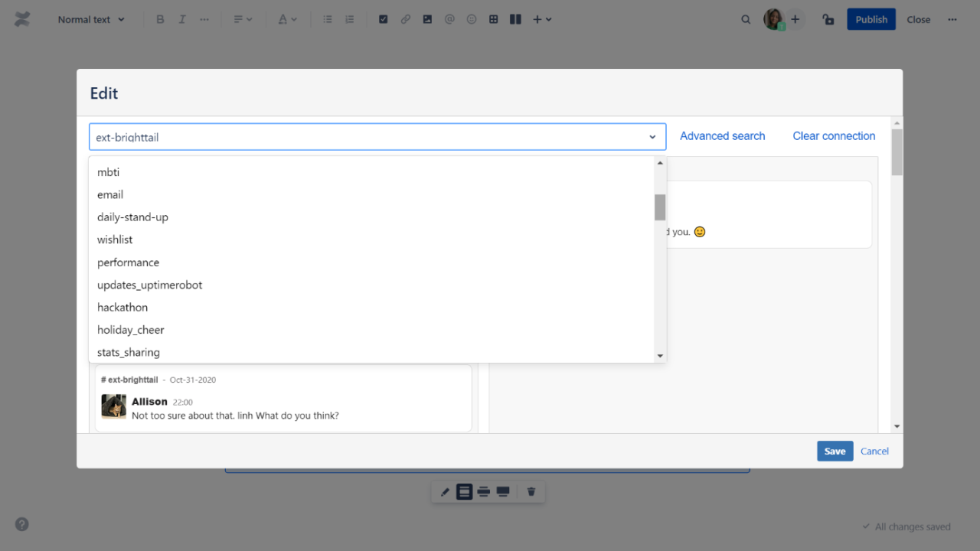
Task: Insert a page layout
Action: [x=514, y=18]
